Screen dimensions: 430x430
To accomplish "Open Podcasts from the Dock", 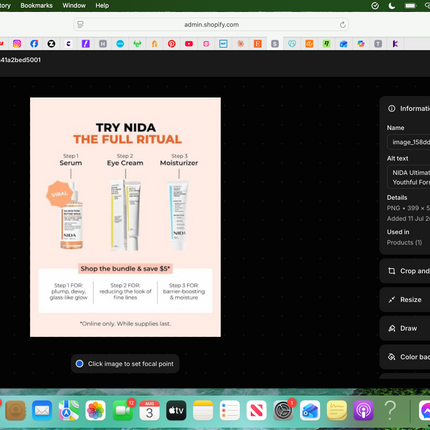I will 363,411.
